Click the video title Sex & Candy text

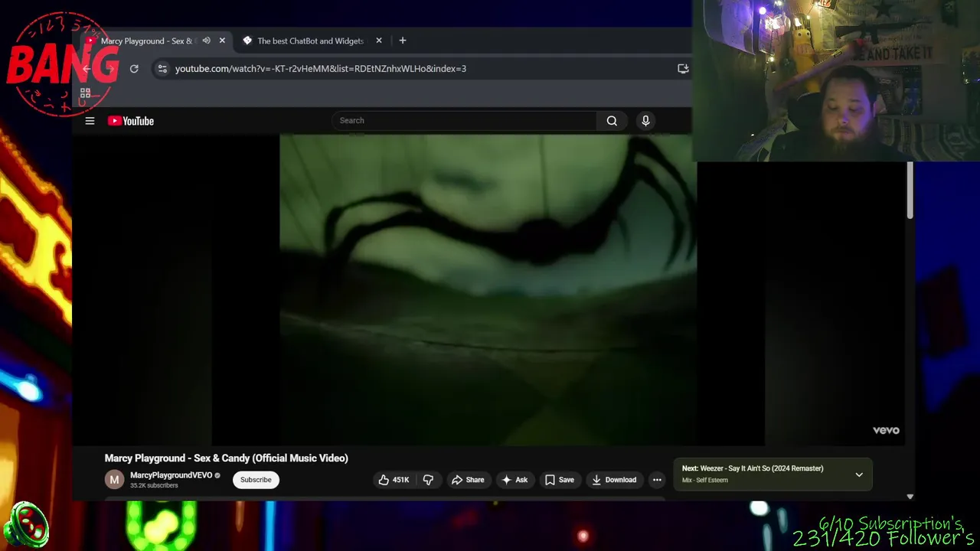click(226, 458)
